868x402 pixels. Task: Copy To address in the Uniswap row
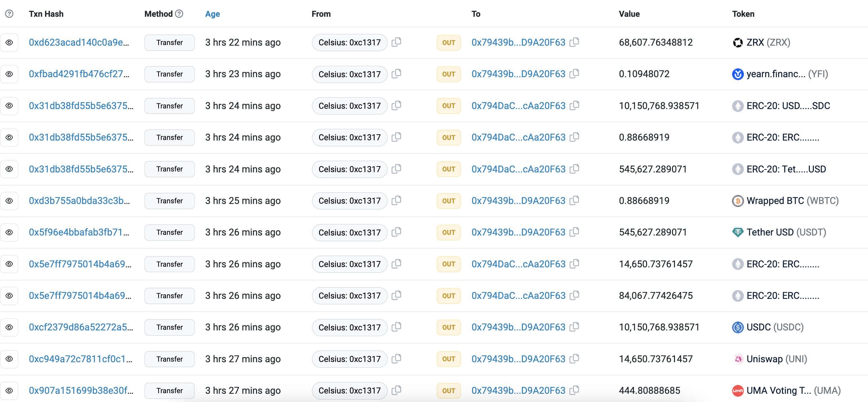point(574,359)
